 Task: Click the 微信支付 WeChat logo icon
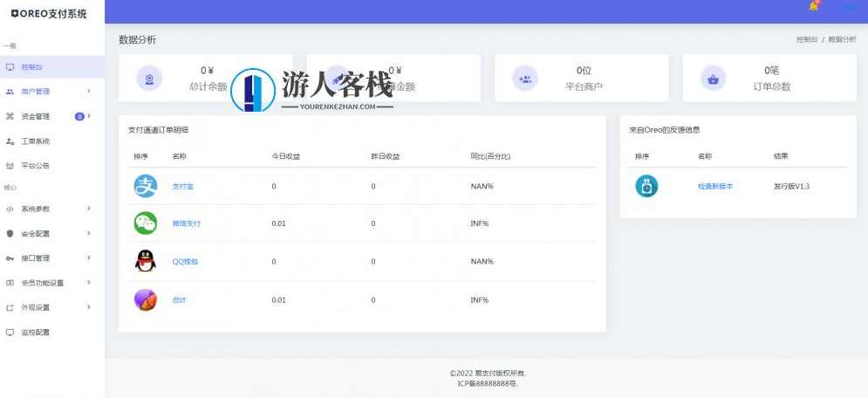(x=146, y=223)
